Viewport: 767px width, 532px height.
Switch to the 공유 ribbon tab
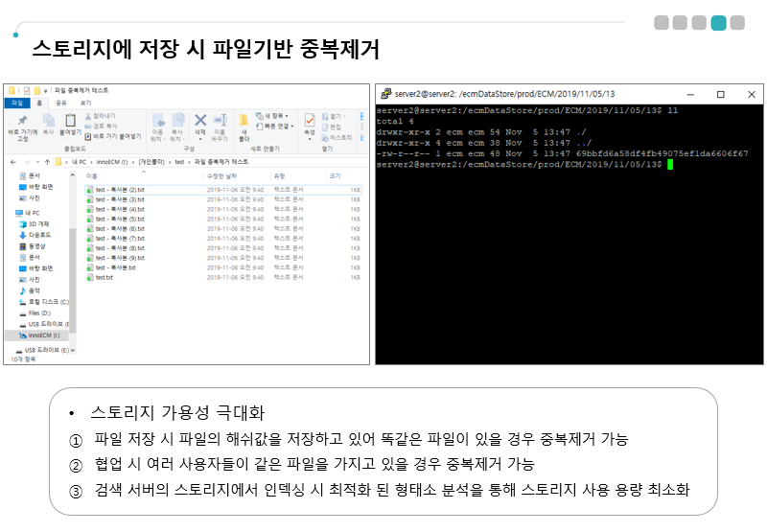coord(61,103)
